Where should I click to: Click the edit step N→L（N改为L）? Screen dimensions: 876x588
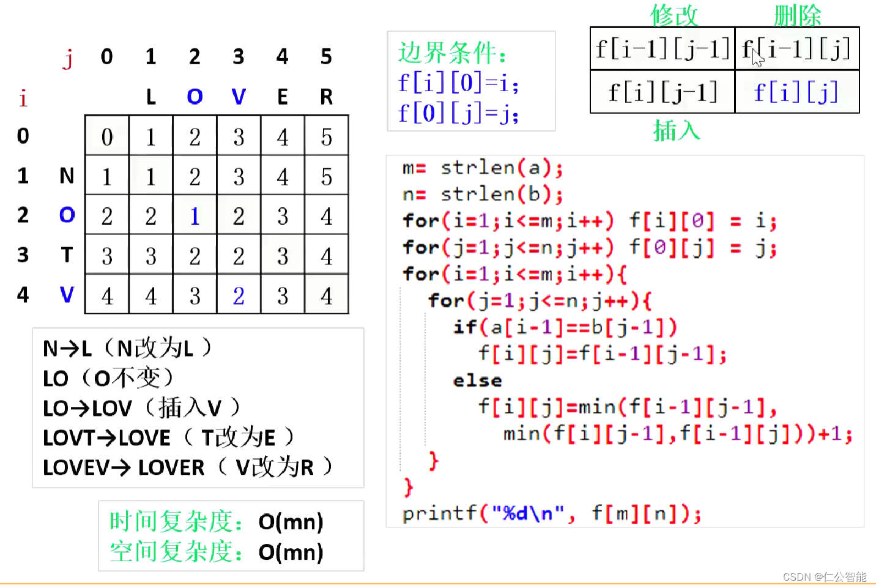[127, 348]
